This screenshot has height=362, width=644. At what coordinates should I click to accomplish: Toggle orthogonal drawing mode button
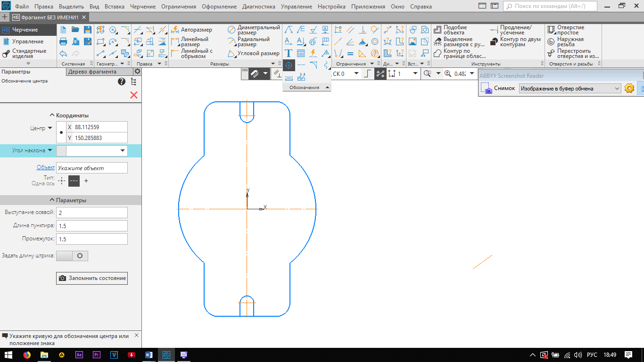coord(367,74)
